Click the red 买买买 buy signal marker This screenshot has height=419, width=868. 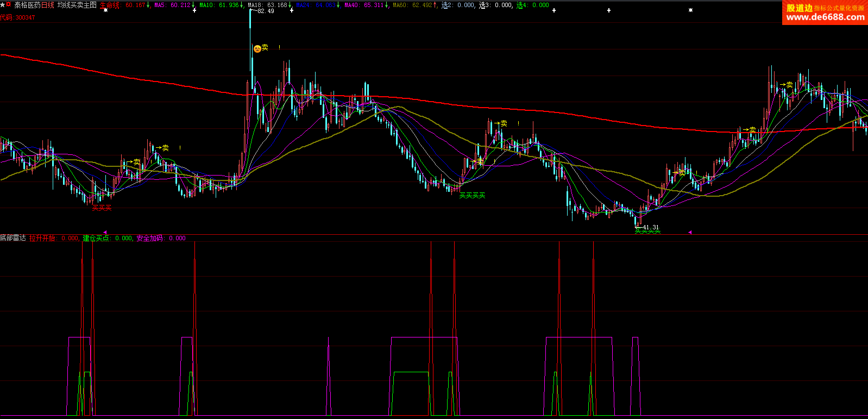102,208
